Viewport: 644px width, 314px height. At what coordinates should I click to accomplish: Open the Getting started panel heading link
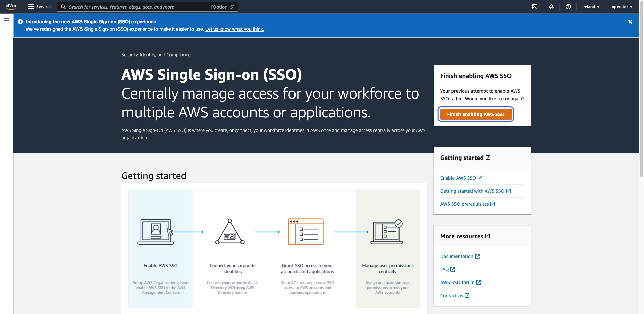pyautogui.click(x=465, y=158)
